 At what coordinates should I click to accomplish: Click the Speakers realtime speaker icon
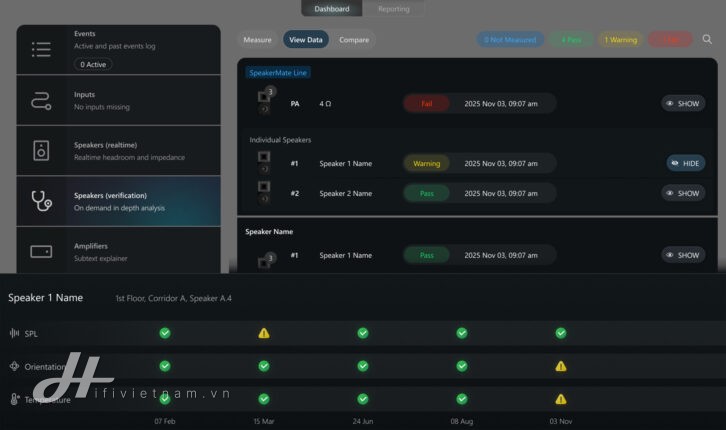(x=41, y=151)
